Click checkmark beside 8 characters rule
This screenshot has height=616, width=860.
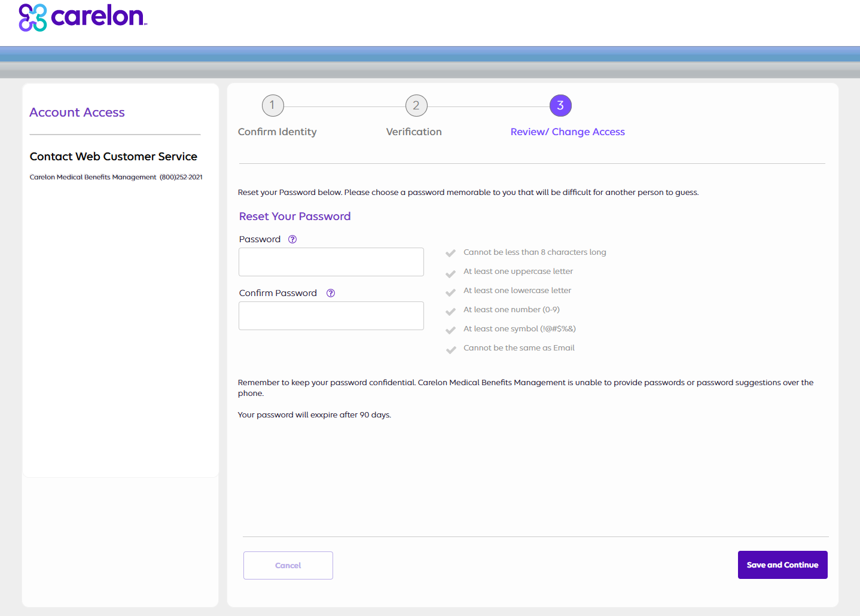click(451, 253)
